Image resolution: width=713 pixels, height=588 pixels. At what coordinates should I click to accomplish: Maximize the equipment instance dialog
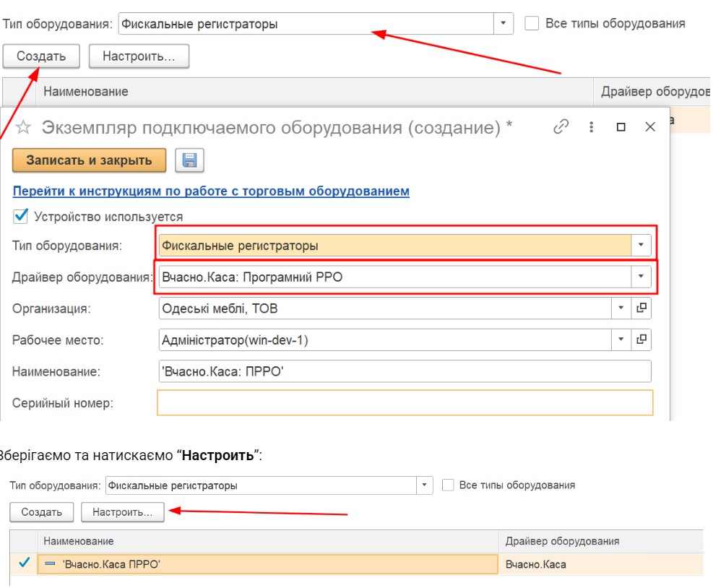pos(621,127)
